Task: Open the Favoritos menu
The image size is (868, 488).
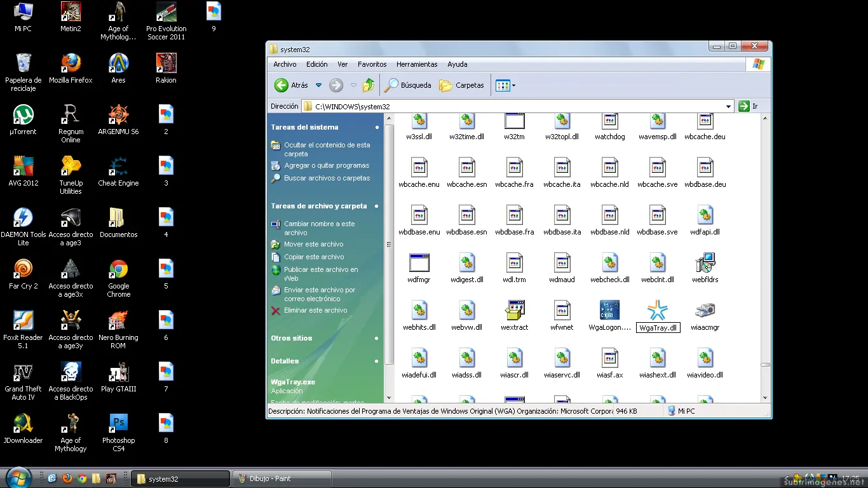Action: point(372,64)
